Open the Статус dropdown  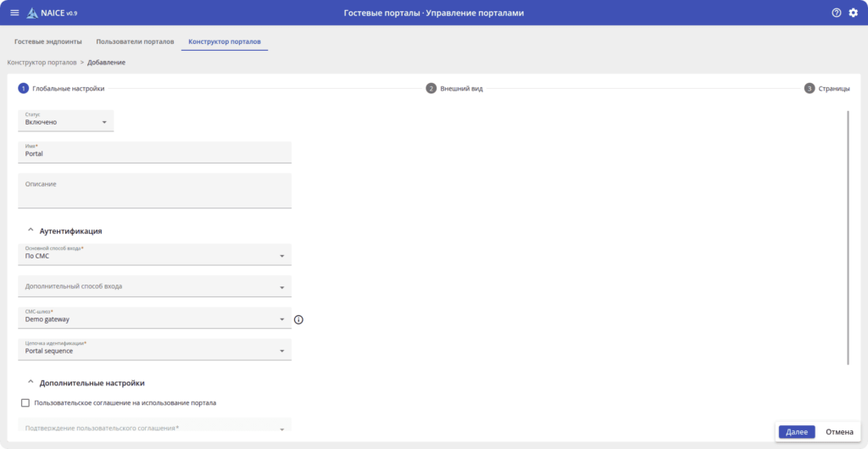pyautogui.click(x=65, y=121)
